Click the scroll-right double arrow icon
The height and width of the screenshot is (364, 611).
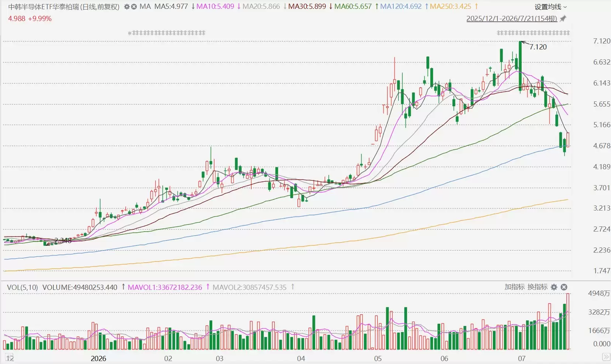click(x=606, y=357)
